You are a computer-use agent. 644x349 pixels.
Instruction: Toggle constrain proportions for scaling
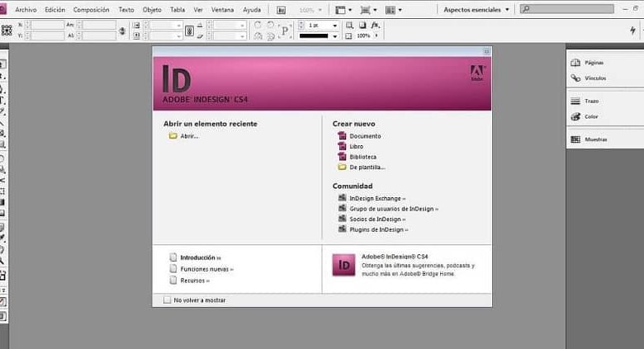[x=189, y=31]
